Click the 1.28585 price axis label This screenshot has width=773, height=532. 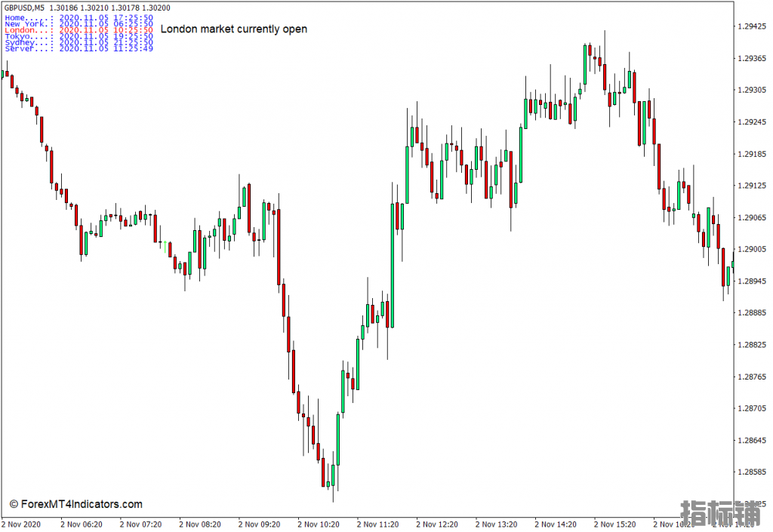point(752,472)
